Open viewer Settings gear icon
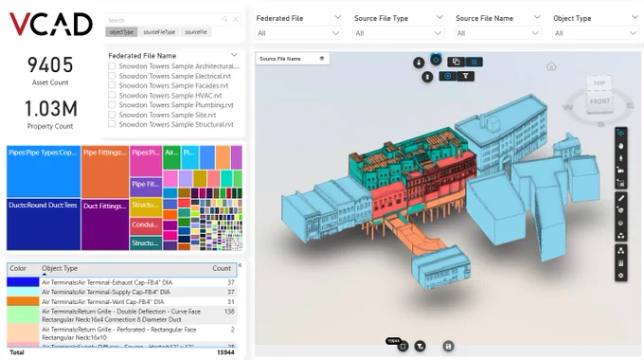 point(620,276)
